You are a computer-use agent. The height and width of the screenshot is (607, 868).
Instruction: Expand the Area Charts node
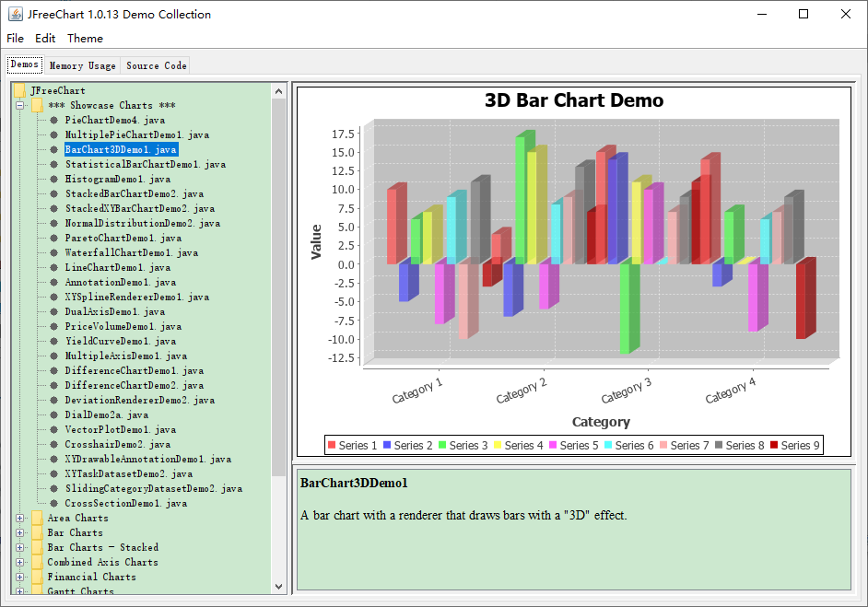[x=20, y=518]
